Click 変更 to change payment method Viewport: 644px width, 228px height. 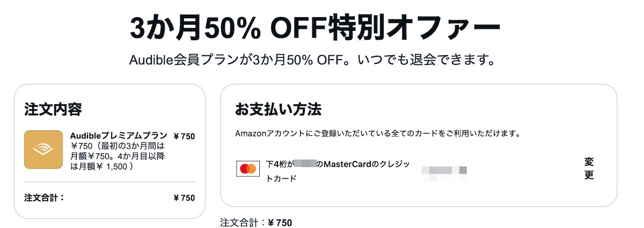pyautogui.click(x=589, y=168)
